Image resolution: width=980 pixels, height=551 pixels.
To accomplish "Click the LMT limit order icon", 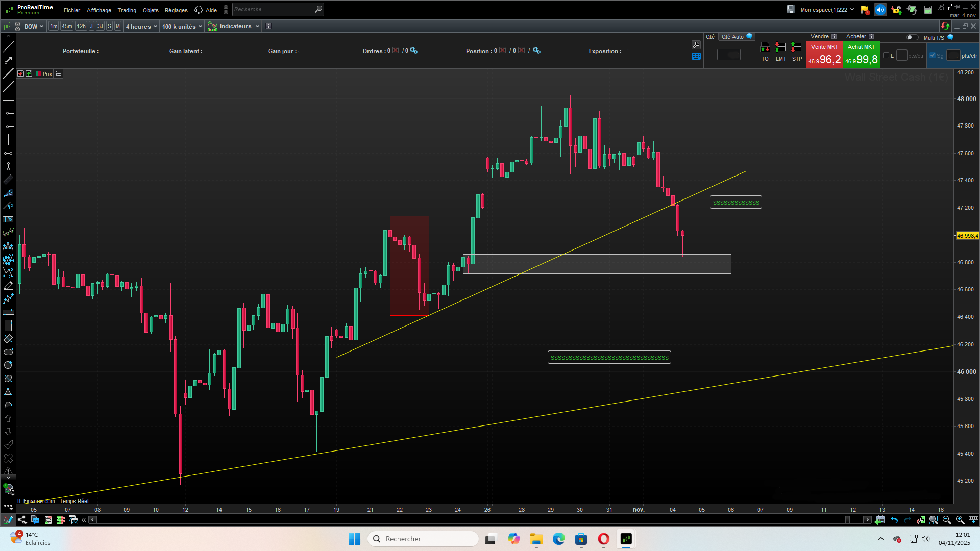I will click(x=780, y=48).
